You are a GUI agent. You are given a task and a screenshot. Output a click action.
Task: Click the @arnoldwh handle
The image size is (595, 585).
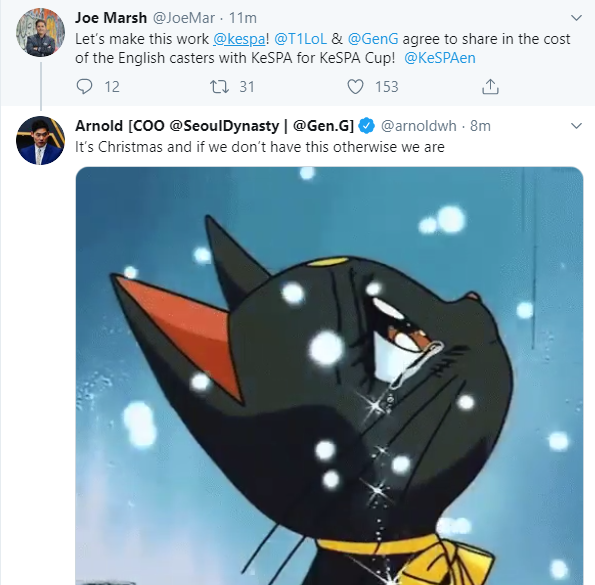pyautogui.click(x=419, y=126)
